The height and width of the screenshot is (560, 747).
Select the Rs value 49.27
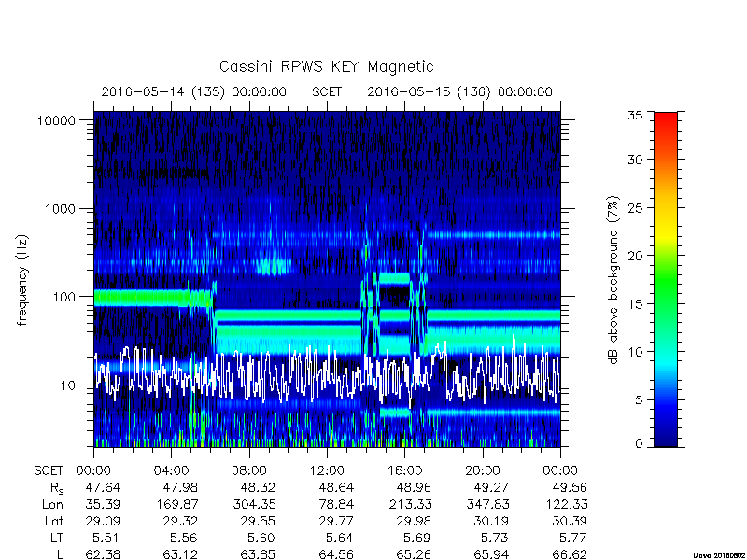point(491,487)
